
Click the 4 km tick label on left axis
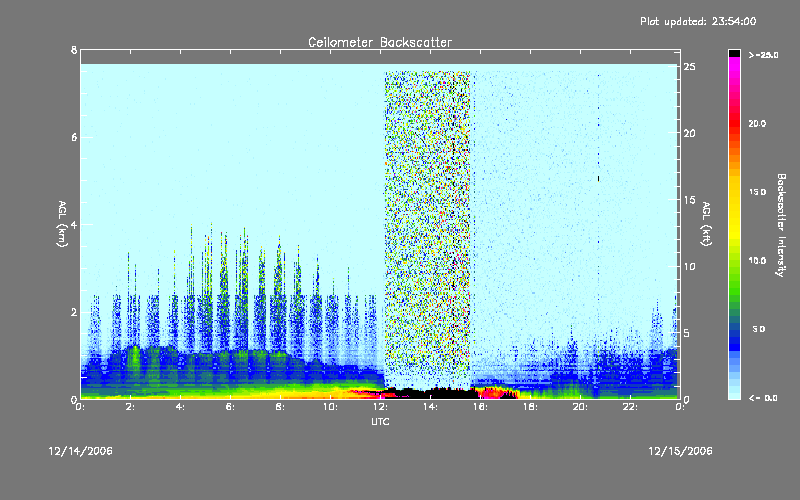point(74,225)
